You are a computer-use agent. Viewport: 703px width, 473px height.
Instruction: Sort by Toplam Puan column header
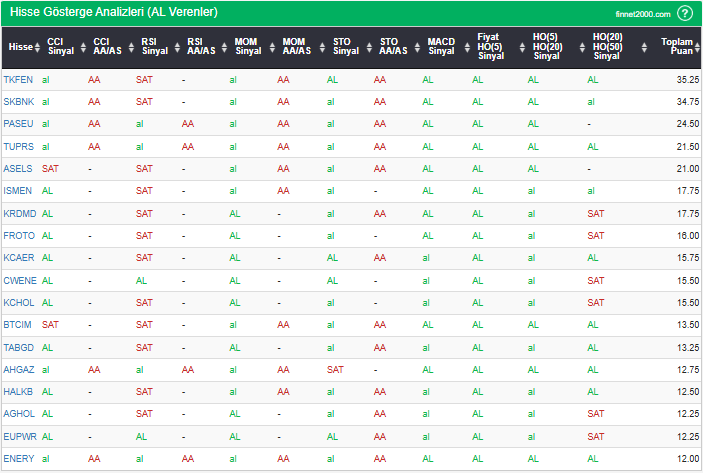tap(679, 46)
